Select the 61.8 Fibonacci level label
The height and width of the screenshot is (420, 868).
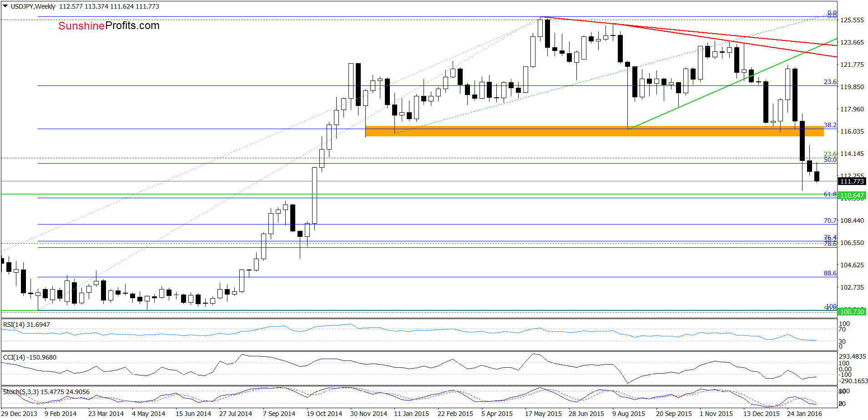coord(830,194)
